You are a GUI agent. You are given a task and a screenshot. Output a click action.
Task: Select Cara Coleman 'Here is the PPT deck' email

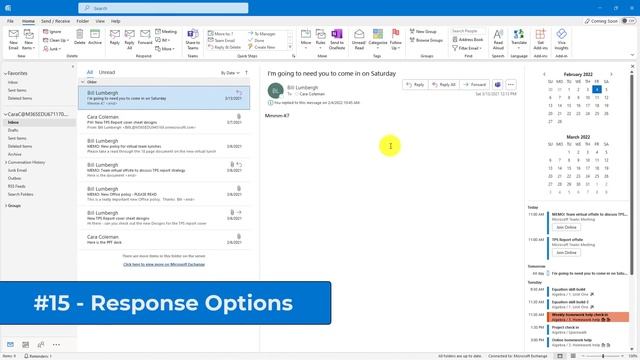(164, 240)
